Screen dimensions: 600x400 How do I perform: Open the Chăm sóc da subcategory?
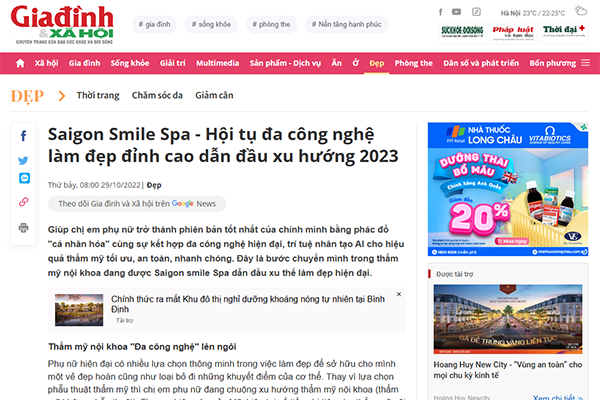click(x=157, y=95)
